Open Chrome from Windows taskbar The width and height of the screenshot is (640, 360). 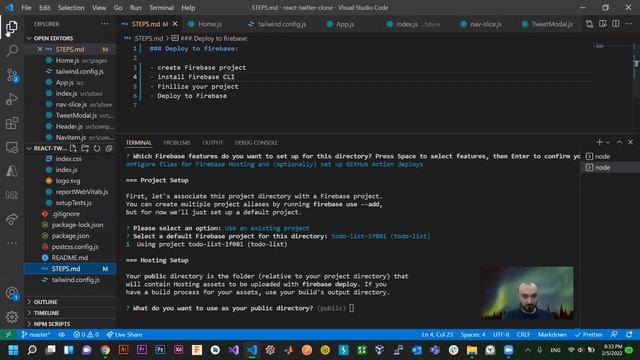point(105,350)
